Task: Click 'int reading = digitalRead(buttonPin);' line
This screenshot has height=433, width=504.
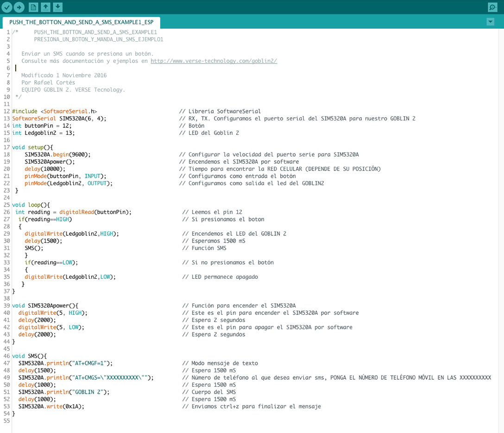Action: [73, 212]
